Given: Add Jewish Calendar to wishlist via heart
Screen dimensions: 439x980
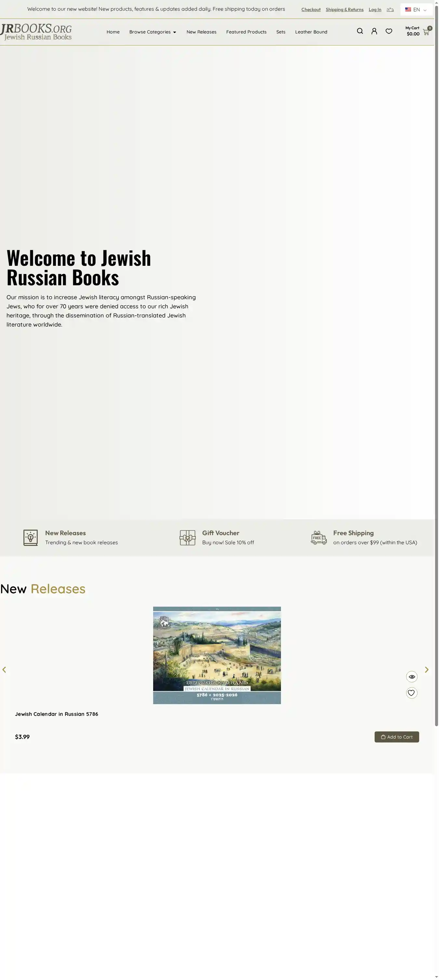Looking at the screenshot, I should click(x=411, y=692).
